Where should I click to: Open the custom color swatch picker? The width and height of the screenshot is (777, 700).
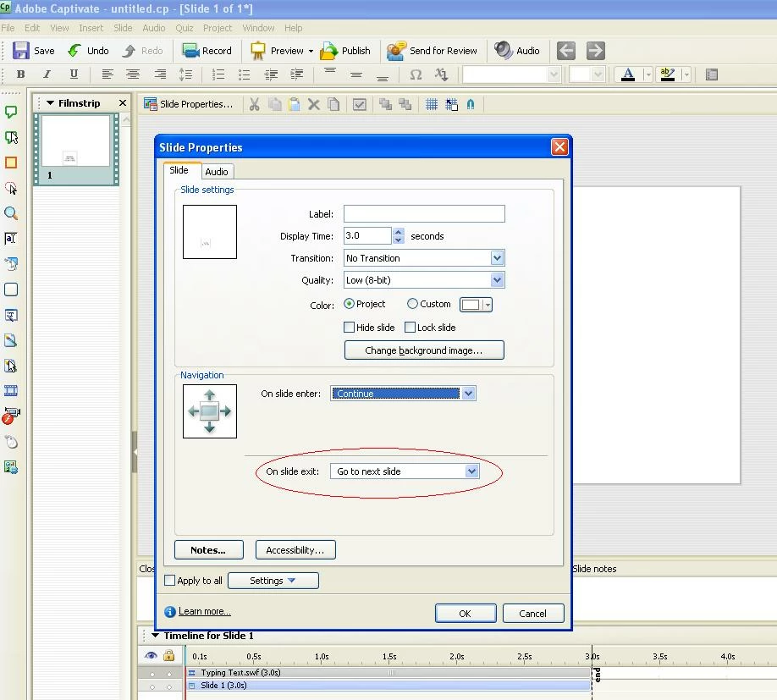[476, 305]
